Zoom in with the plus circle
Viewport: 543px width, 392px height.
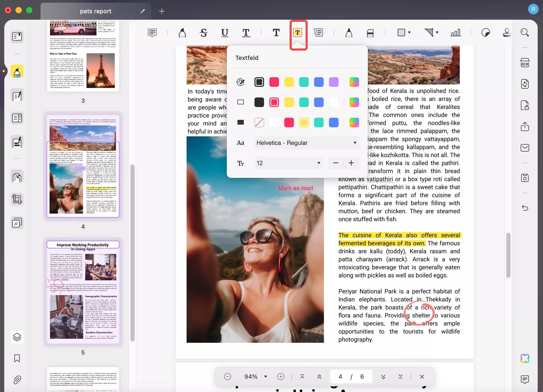pyautogui.click(x=281, y=377)
